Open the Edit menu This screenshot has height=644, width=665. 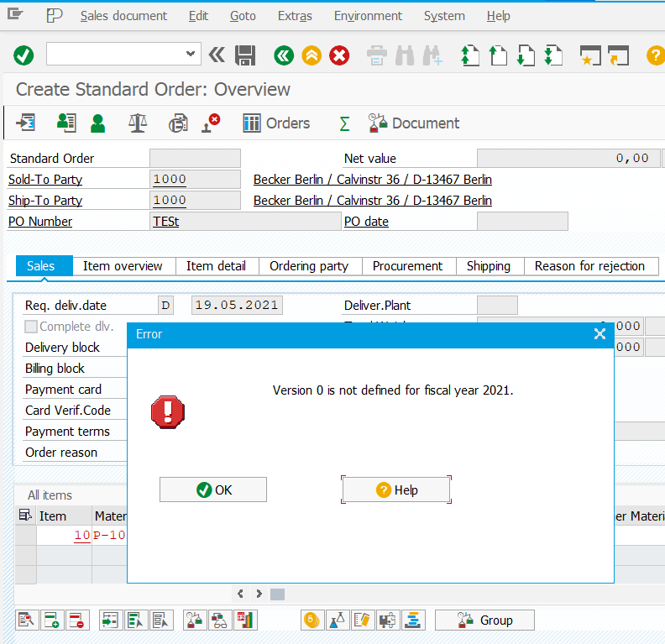point(198,16)
